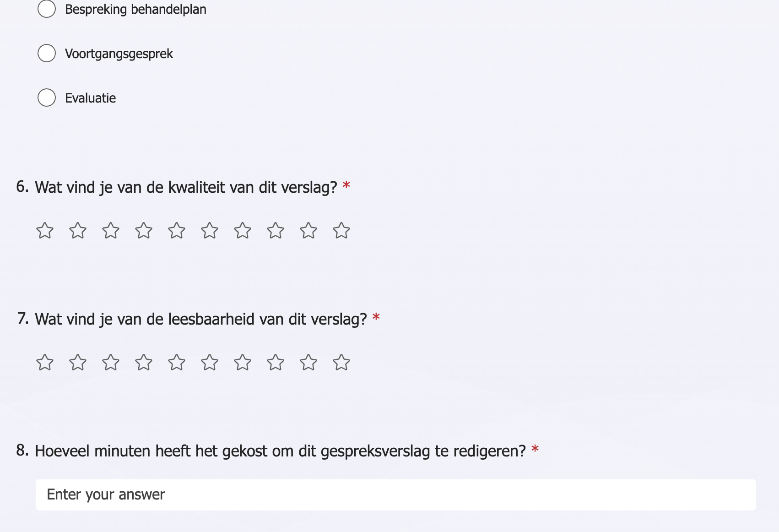This screenshot has height=532, width=779.
Task: Select the 6th star on question 6
Action: (x=209, y=231)
